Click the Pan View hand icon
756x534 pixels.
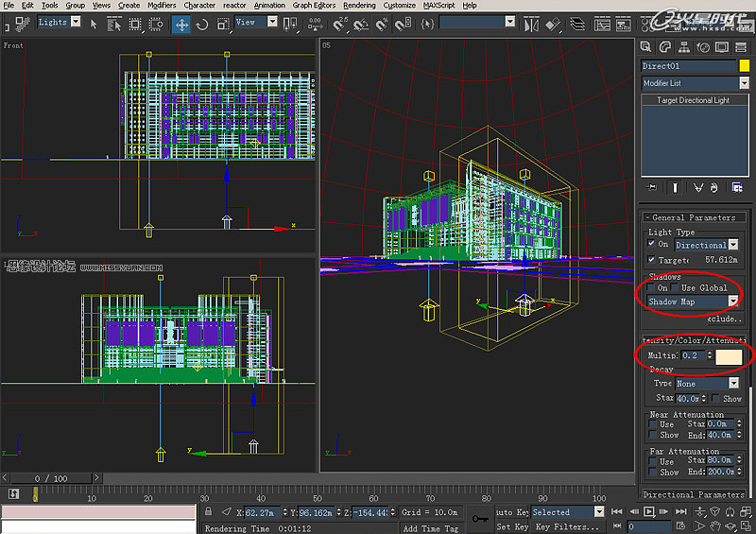(716, 525)
